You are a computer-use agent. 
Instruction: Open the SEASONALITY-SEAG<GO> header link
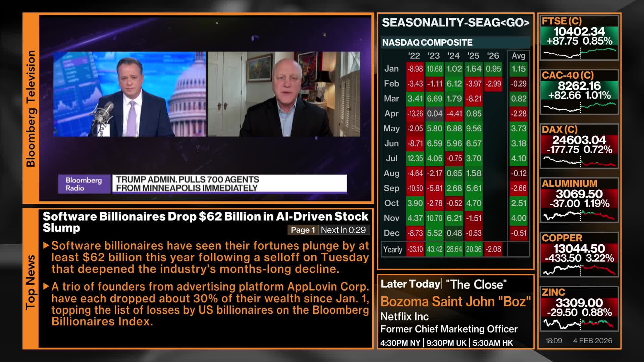455,23
